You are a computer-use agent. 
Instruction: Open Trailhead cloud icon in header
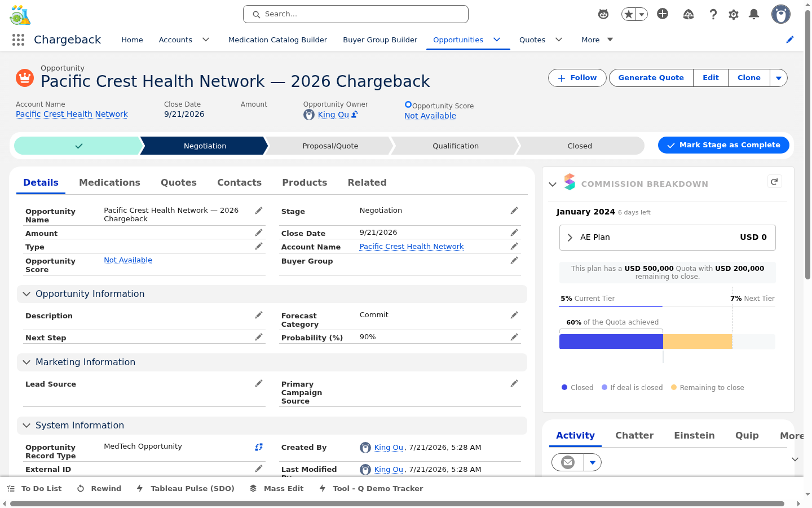pyautogui.click(x=689, y=14)
